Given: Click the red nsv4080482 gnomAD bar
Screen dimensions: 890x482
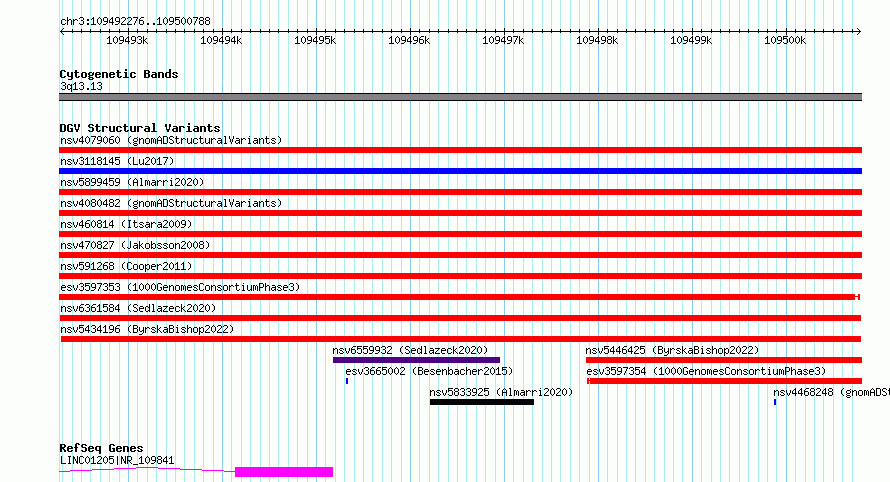Looking at the screenshot, I should click(x=460, y=213).
